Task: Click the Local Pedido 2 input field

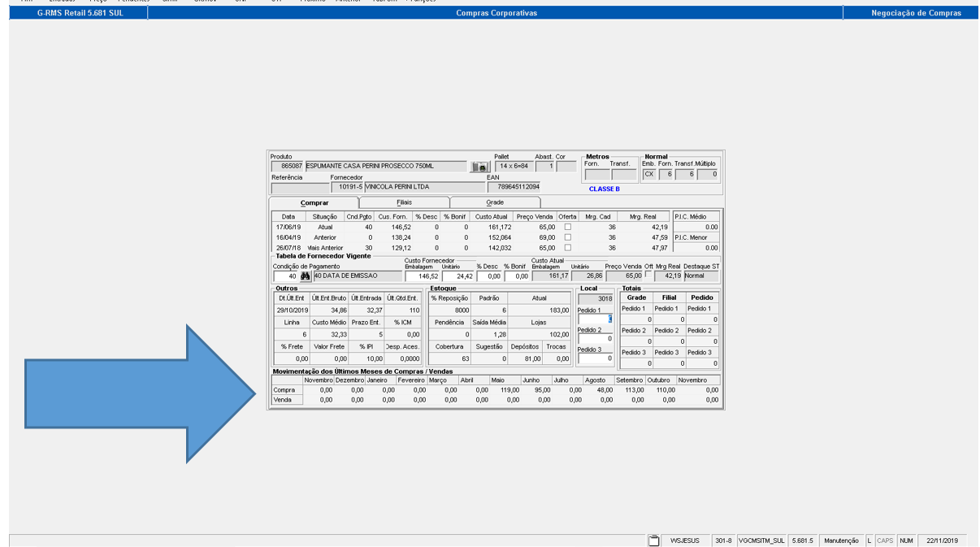Action: pyautogui.click(x=596, y=338)
